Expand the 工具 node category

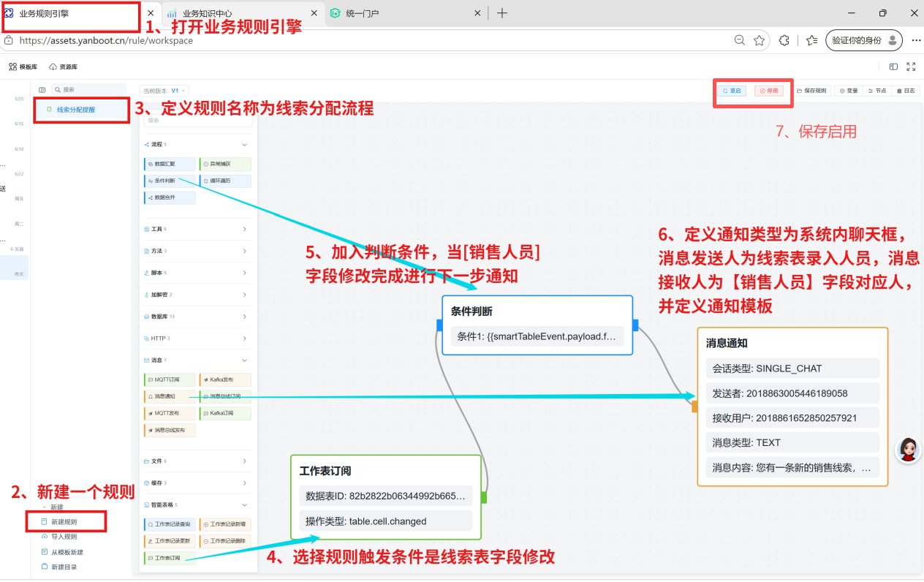click(197, 229)
